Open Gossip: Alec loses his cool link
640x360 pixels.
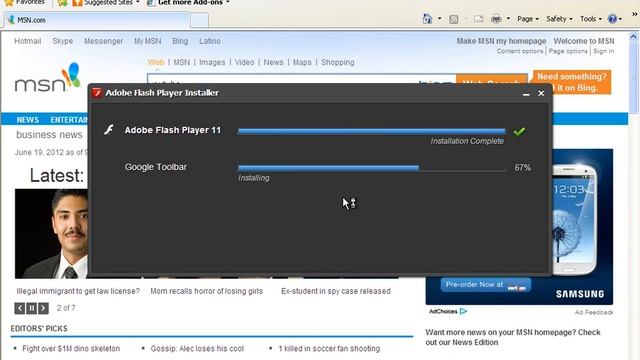pyautogui.click(x=197, y=349)
